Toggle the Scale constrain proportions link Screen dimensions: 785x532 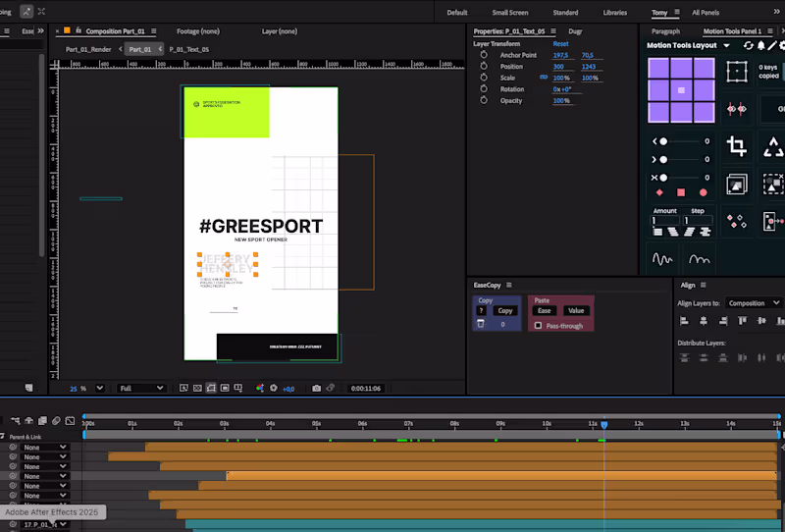click(x=544, y=78)
